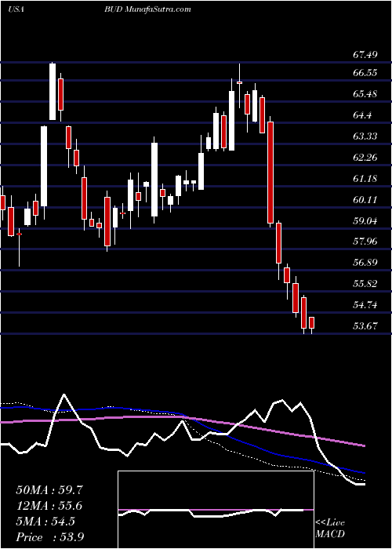Click the 67.49 price axis label
The width and height of the screenshot is (392, 549).
pyautogui.click(x=365, y=55)
